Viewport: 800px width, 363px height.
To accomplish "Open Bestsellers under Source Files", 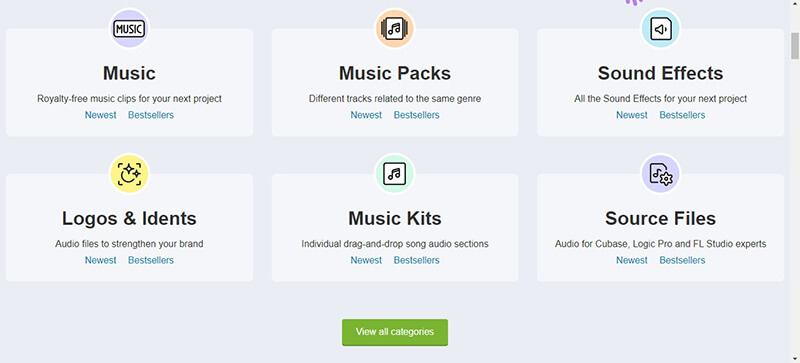I will 682,260.
